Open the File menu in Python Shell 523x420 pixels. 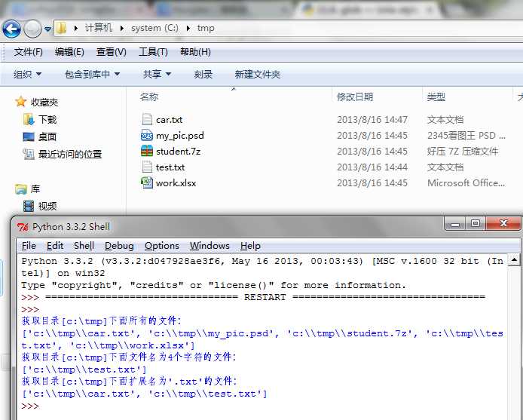pos(29,246)
